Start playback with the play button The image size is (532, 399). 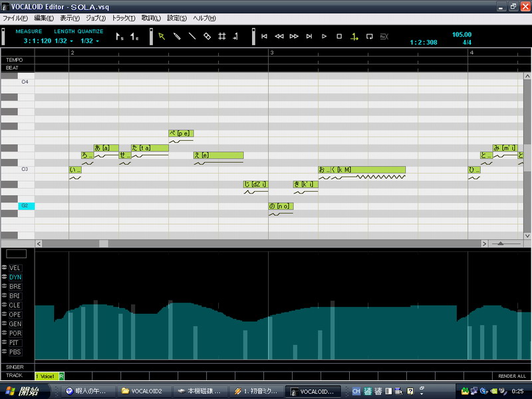coord(324,37)
